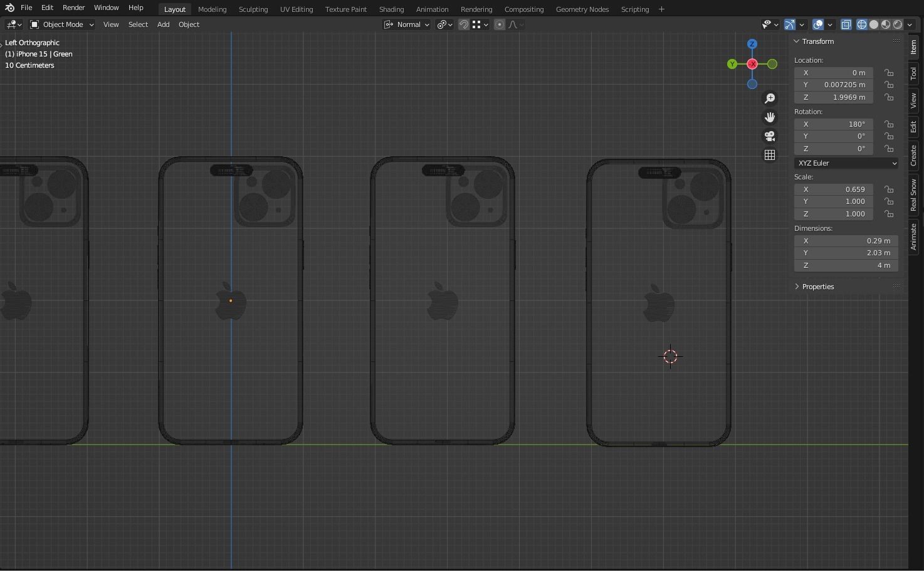
Task: Open the Object Mode dropdown
Action: [x=62, y=24]
